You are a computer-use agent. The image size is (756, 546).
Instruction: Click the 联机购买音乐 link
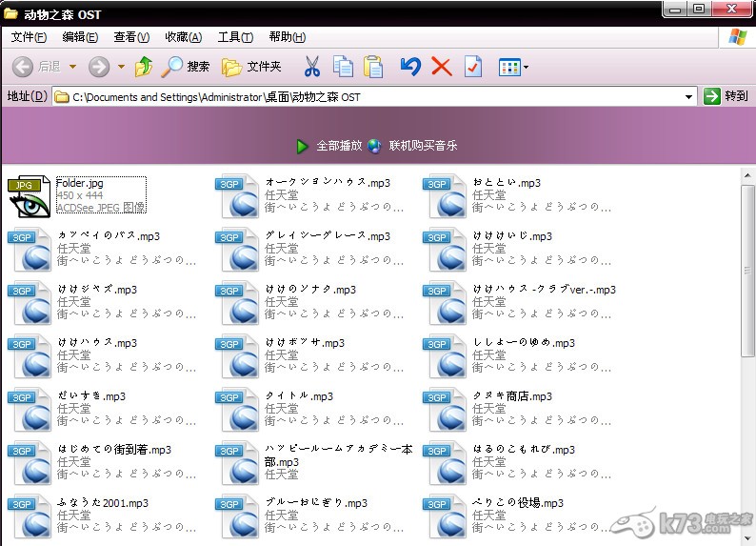point(422,146)
